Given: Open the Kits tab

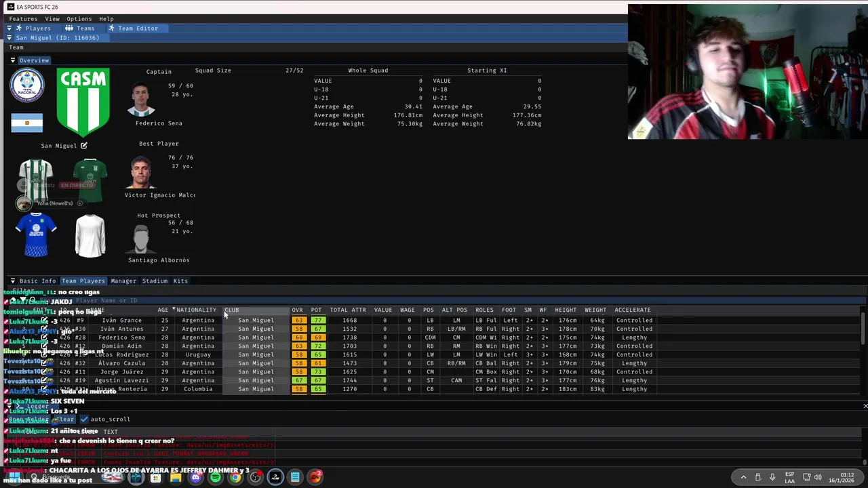Looking at the screenshot, I should pos(180,281).
